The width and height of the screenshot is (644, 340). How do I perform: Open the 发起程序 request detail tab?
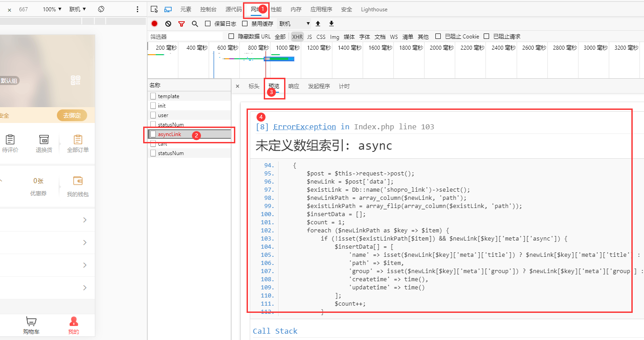(319, 86)
